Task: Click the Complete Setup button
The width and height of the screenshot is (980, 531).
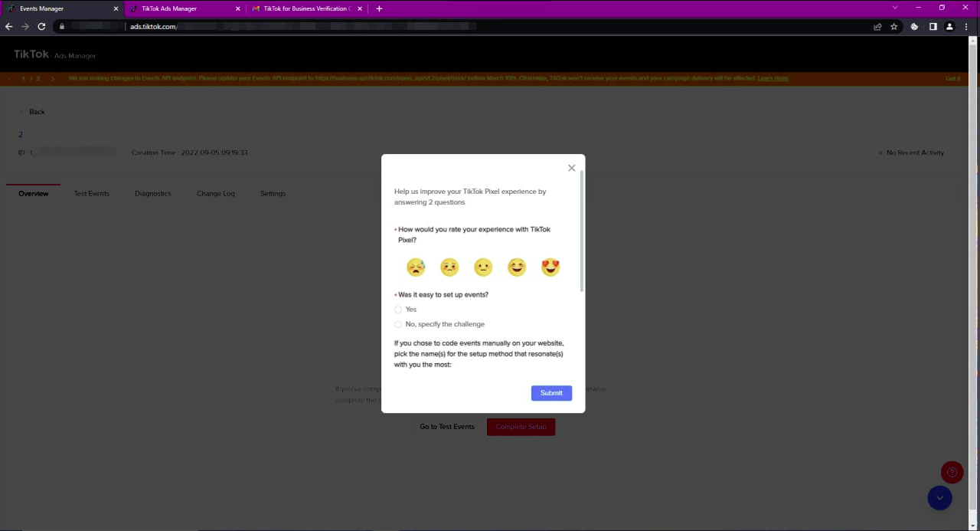Action: pos(521,427)
